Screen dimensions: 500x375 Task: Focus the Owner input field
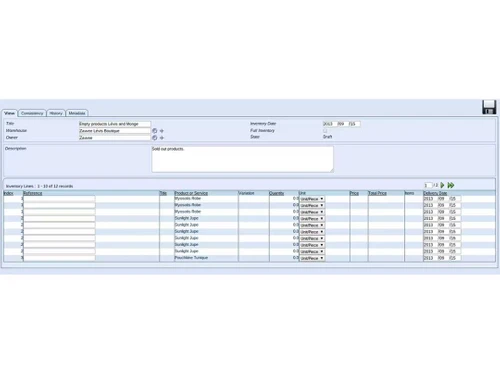click(x=115, y=138)
